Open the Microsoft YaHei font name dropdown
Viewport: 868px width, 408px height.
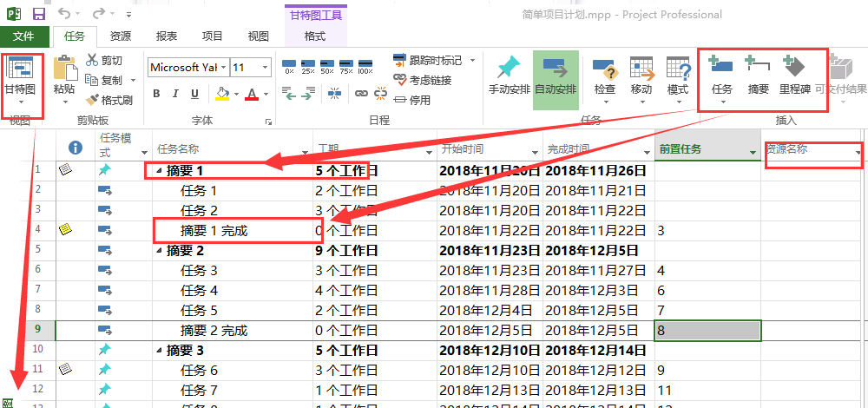point(224,68)
